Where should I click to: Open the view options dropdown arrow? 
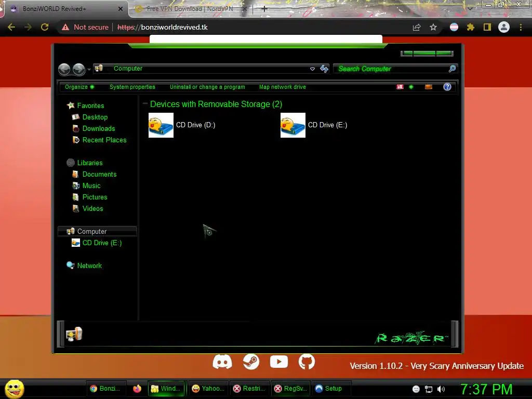[x=411, y=87]
